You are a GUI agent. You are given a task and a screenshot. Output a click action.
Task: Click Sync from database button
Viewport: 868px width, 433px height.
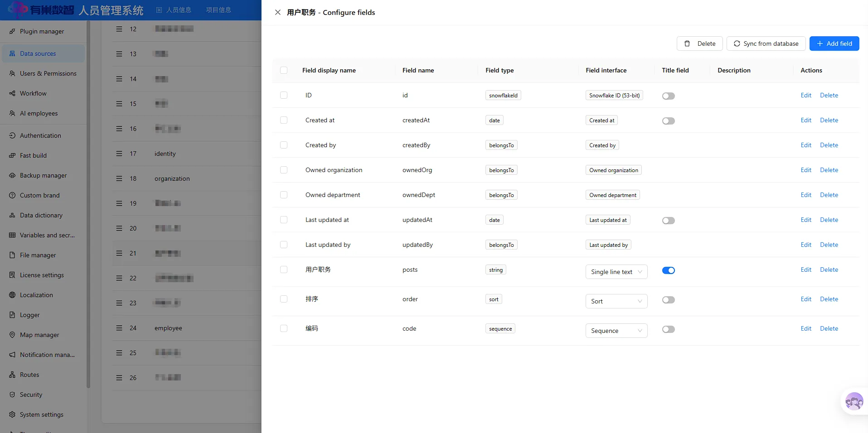(x=766, y=43)
